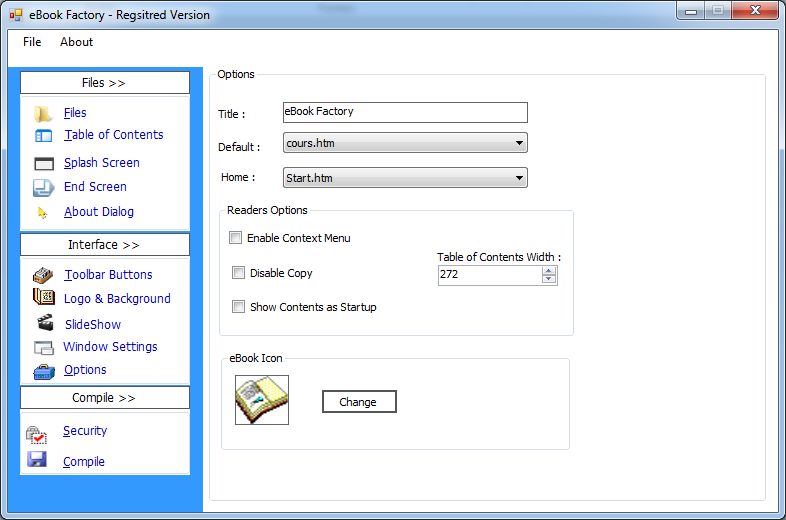Open Window Settings link
Viewport: 786px width, 520px height.
(110, 346)
